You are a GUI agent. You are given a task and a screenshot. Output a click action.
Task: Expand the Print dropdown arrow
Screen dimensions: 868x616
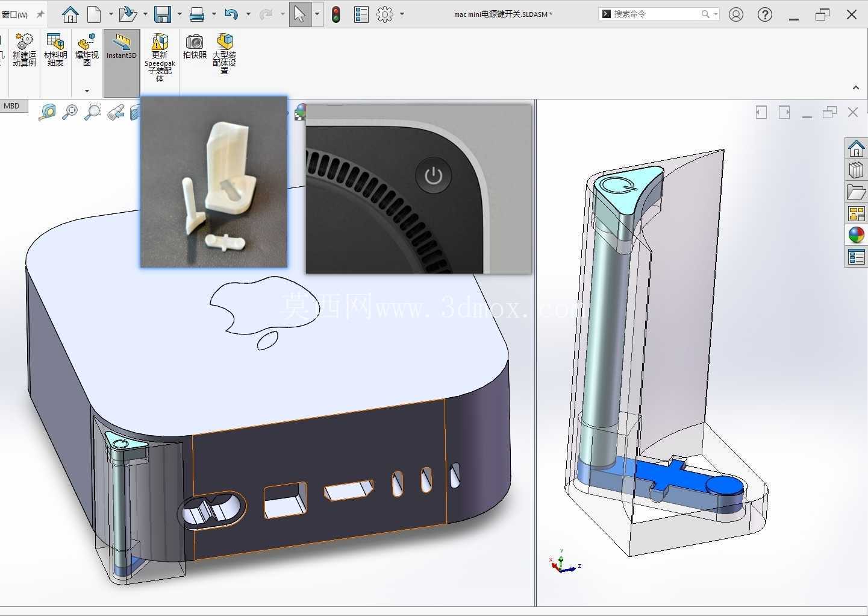coord(214,14)
